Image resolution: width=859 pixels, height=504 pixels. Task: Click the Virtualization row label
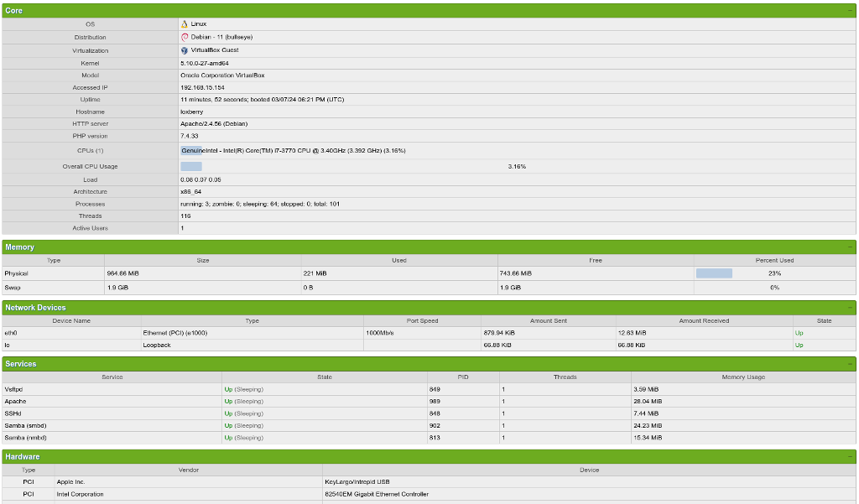[x=91, y=50]
